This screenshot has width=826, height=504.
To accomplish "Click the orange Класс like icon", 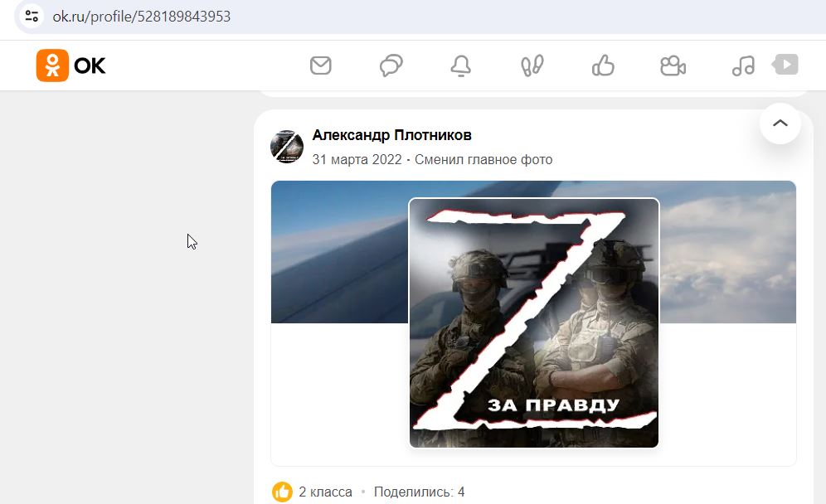I will [x=282, y=492].
